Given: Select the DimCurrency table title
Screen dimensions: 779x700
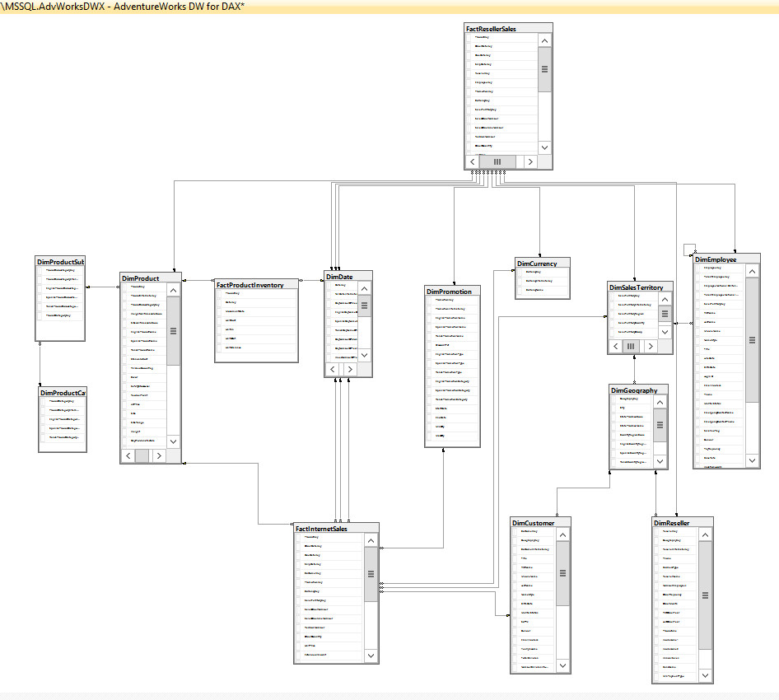Looking at the screenshot, I should pyautogui.click(x=537, y=264).
